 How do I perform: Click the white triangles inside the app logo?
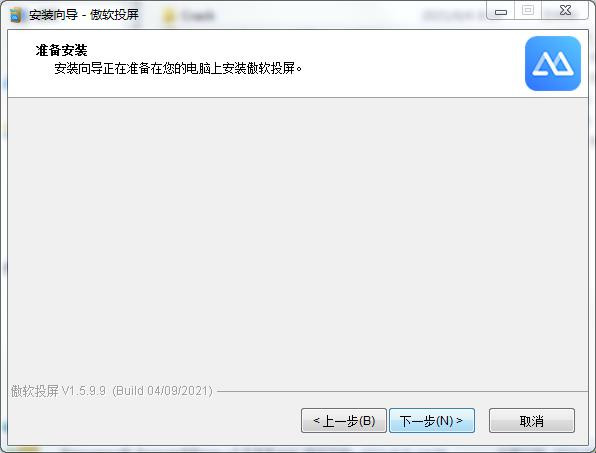pos(553,64)
